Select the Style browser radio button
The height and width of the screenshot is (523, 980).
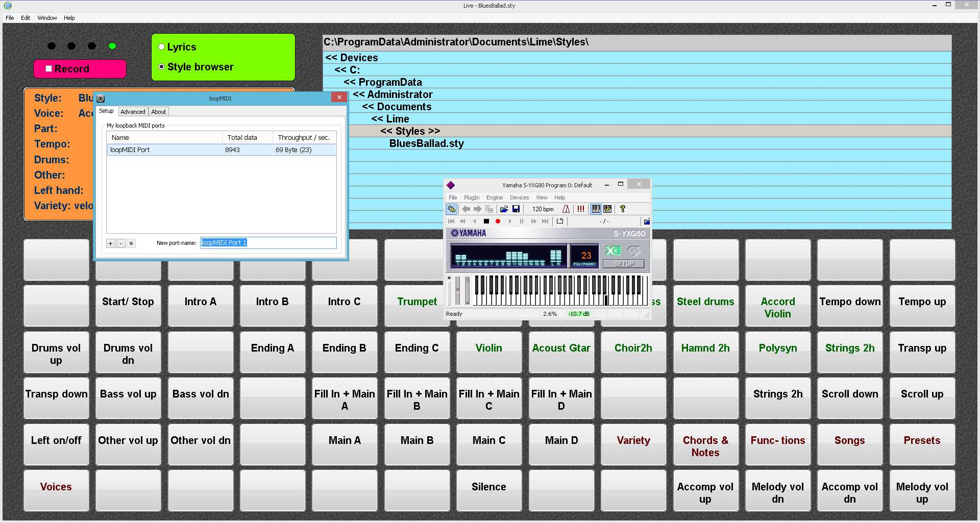coord(161,67)
